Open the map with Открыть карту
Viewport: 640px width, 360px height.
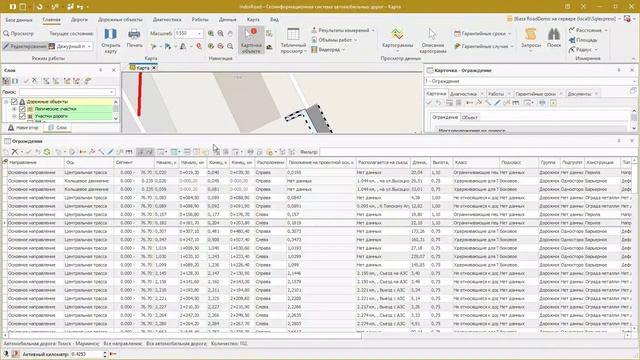(111, 40)
